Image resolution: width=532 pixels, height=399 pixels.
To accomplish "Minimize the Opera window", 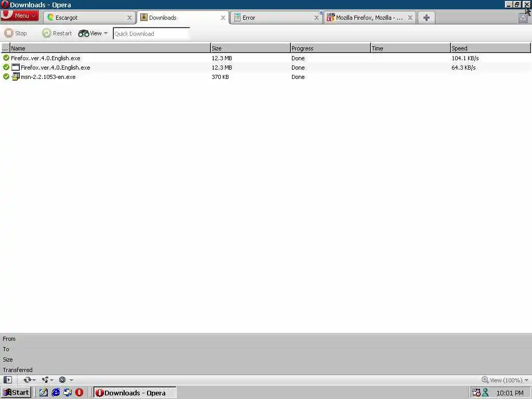I will (508, 4).
